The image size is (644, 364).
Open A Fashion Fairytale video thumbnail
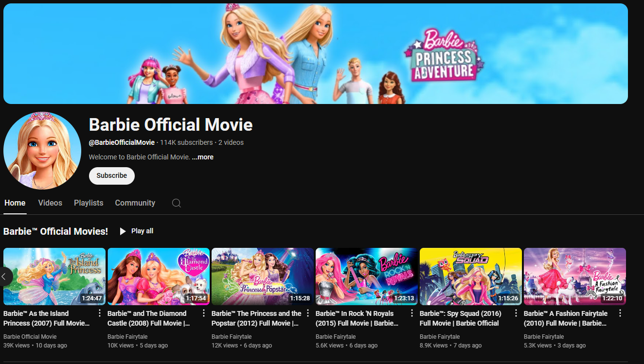pos(575,277)
